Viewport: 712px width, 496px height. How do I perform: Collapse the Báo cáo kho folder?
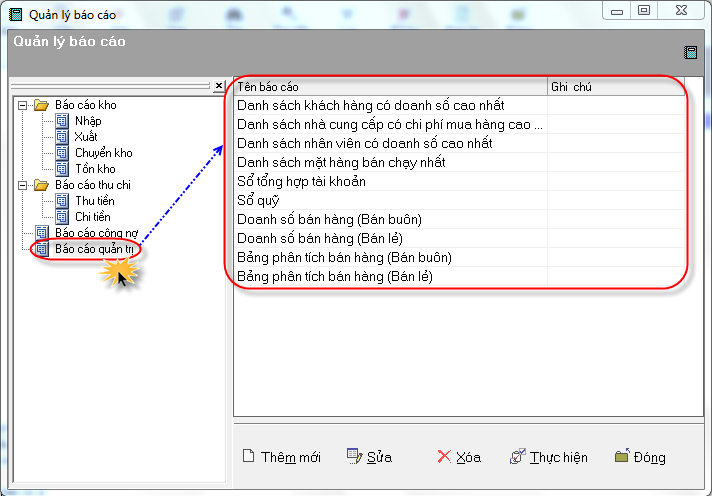pyautogui.click(x=22, y=105)
